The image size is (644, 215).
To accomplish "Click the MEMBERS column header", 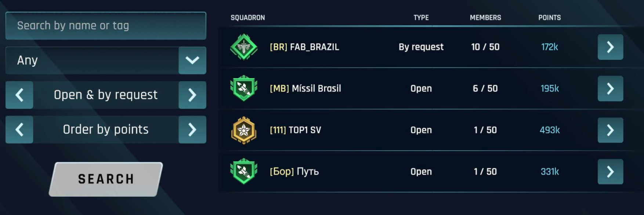I will [485, 18].
